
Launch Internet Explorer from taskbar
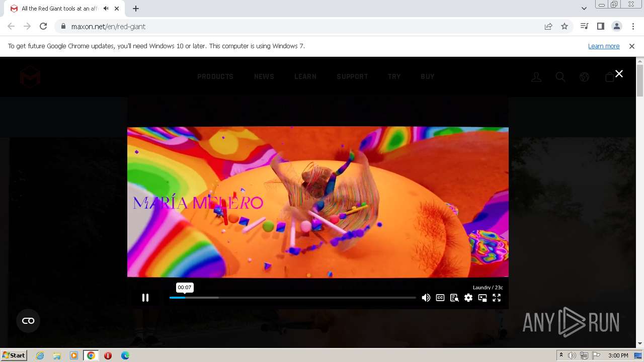[x=40, y=355]
